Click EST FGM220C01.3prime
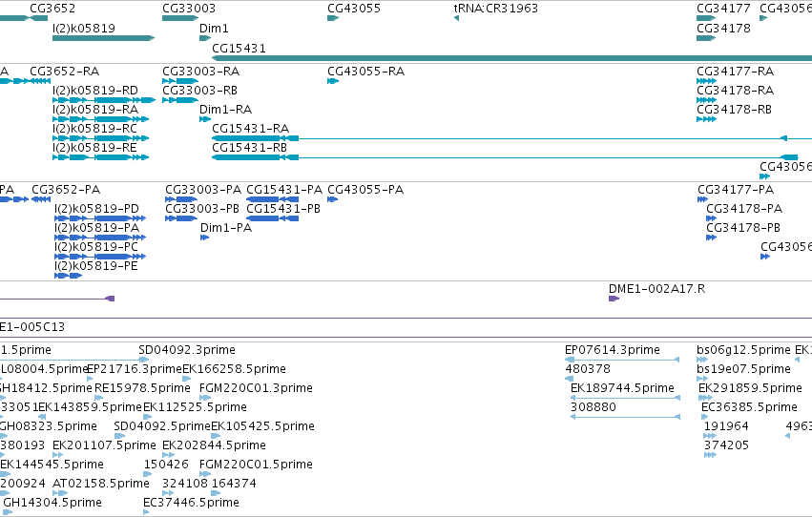 [x=205, y=398]
